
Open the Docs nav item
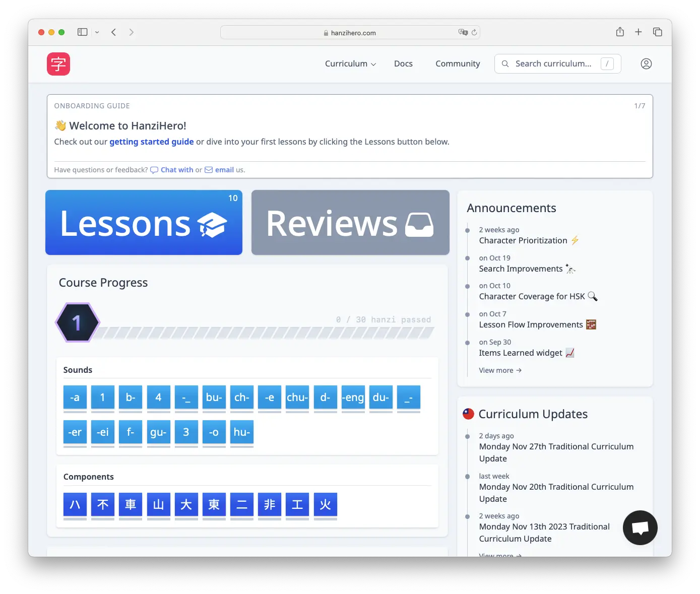tap(403, 64)
